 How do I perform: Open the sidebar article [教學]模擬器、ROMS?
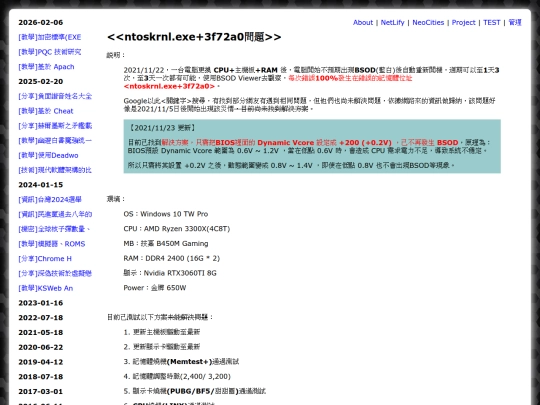(x=52, y=244)
